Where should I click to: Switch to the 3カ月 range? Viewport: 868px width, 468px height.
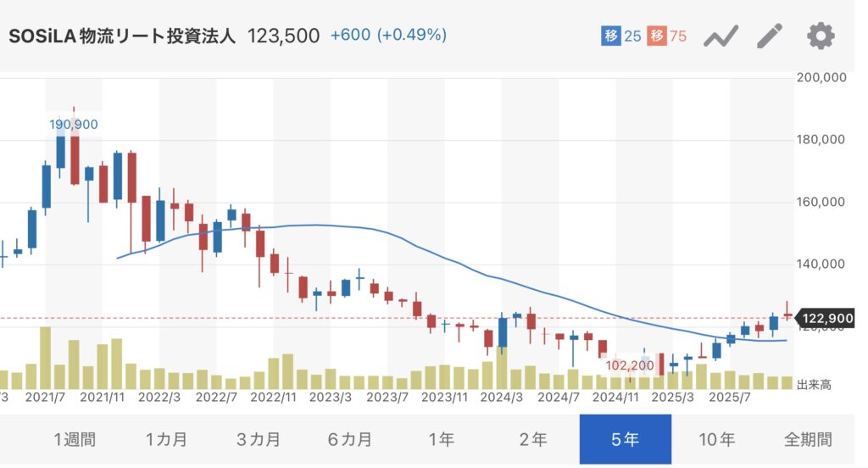coord(259,439)
